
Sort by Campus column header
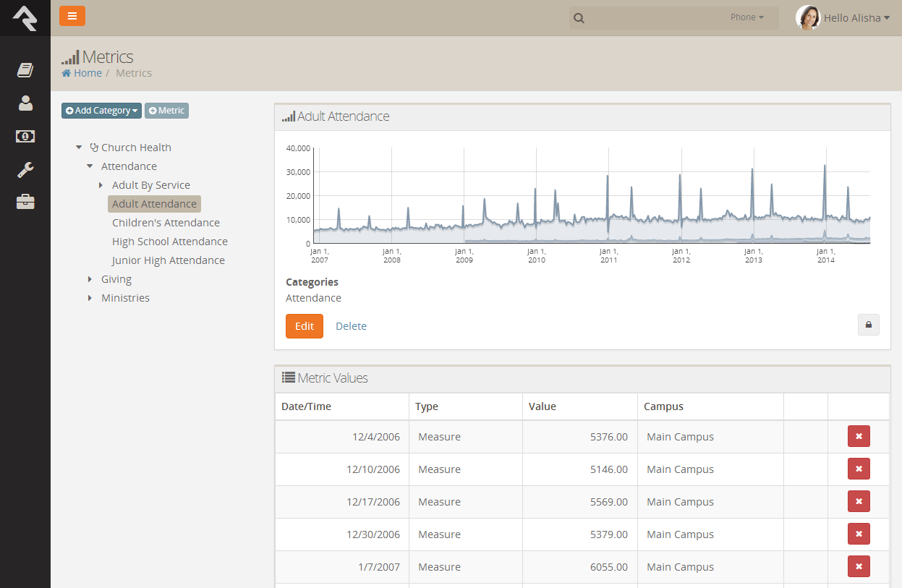(x=663, y=406)
